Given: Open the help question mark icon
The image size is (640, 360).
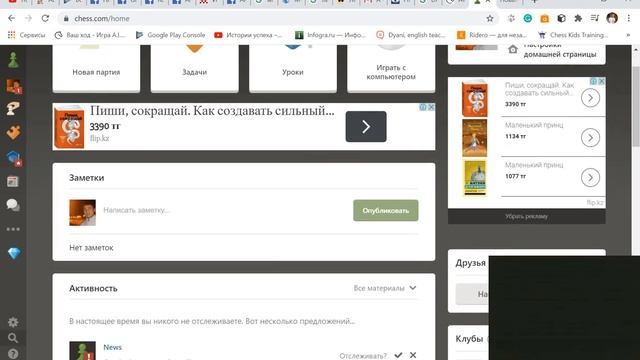Looking at the screenshot, I should click(13, 354).
